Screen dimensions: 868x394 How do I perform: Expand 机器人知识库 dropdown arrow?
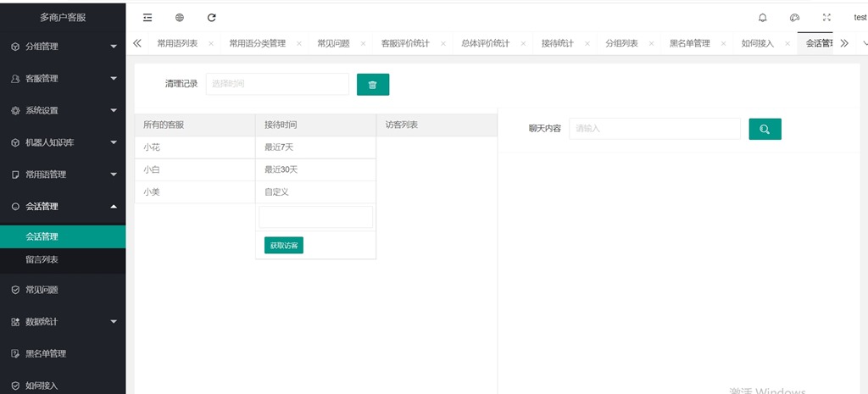click(x=114, y=142)
